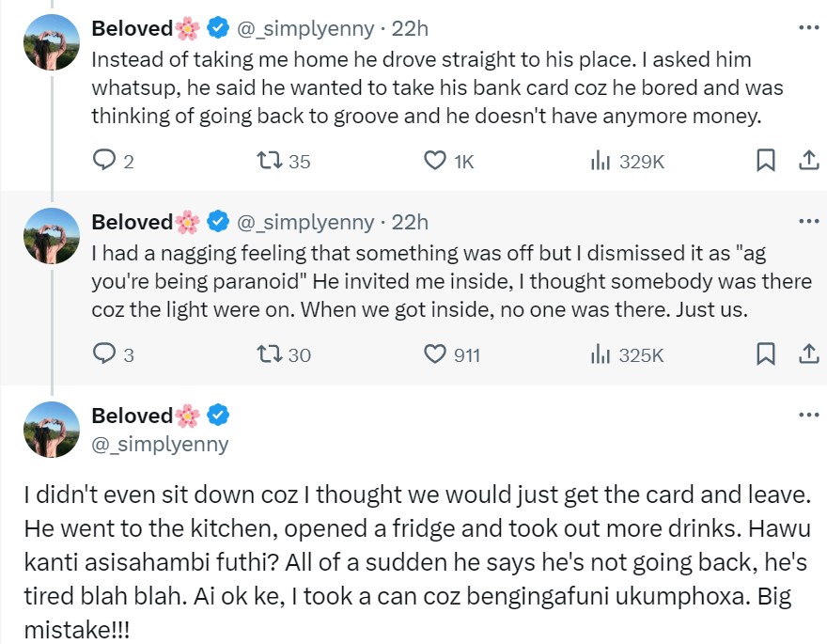Repost the tweet with 35 reposts

click(x=268, y=161)
